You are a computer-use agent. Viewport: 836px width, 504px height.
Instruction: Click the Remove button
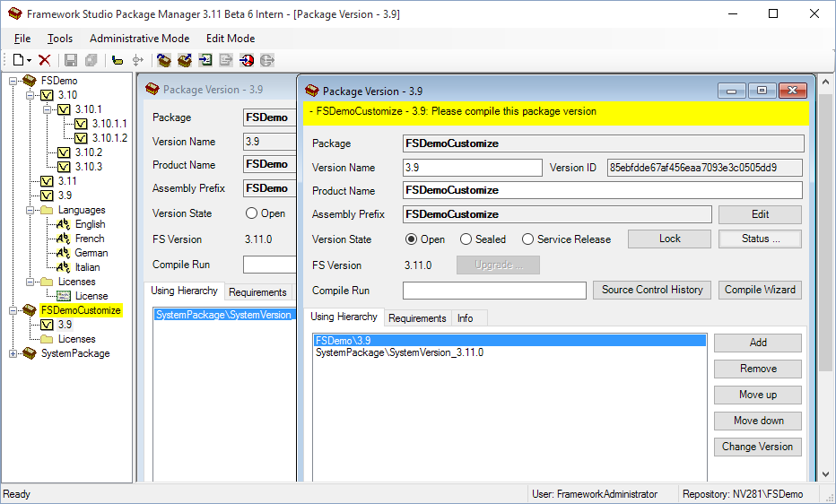(x=758, y=369)
